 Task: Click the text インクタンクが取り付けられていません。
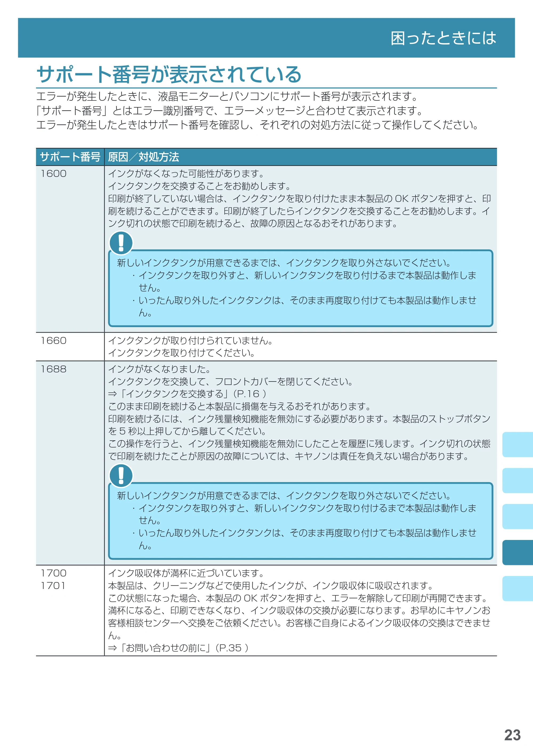(x=191, y=340)
